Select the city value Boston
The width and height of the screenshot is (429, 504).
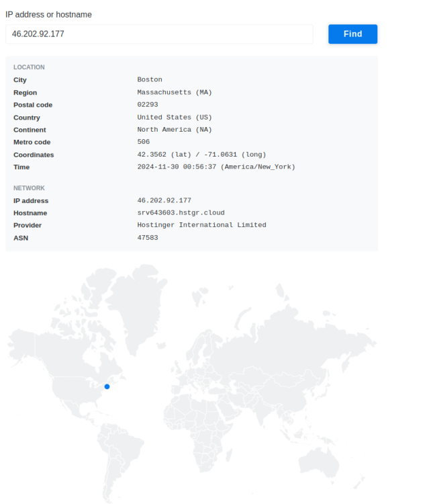click(149, 80)
